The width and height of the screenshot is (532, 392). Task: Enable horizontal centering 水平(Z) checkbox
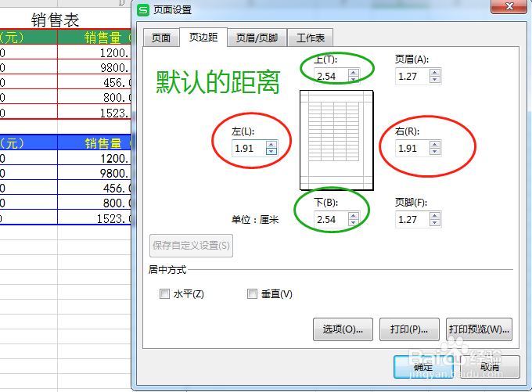click(x=164, y=293)
